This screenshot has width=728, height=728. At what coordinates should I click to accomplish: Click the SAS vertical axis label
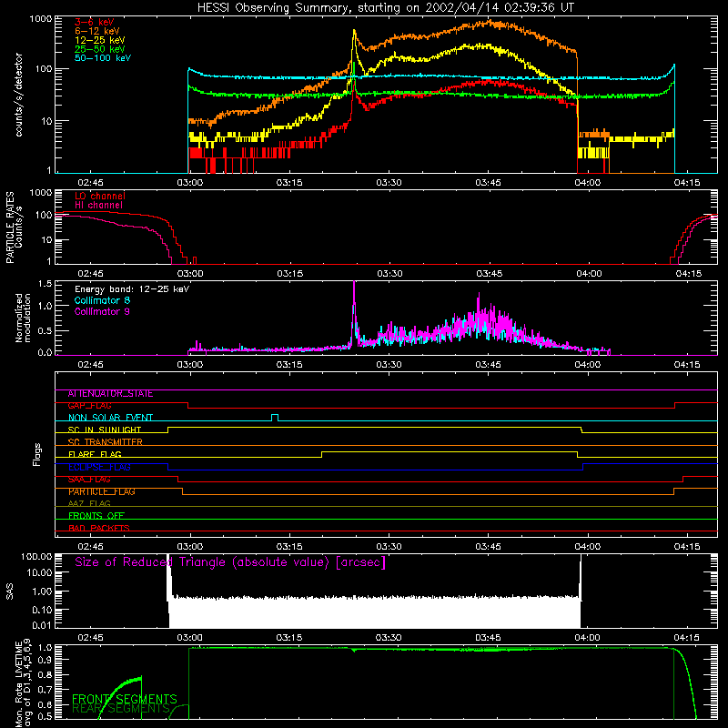tap(10, 591)
